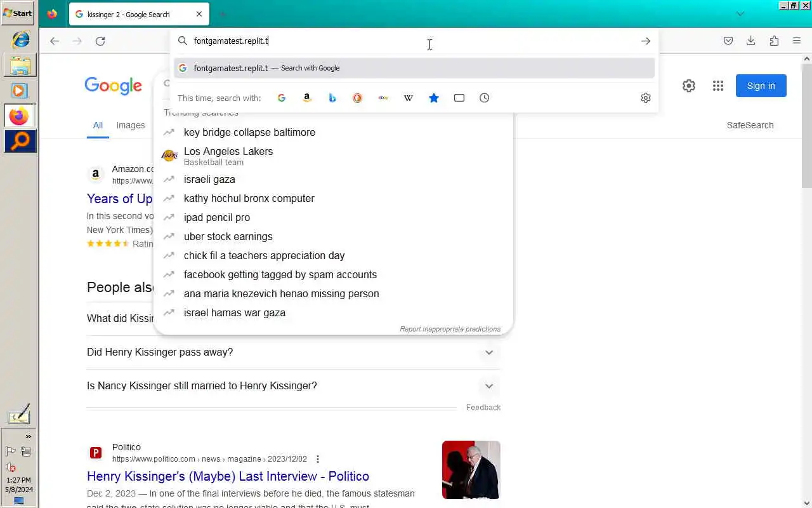Screen dimensions: 812x508
Task: Open media player taskbar icon
Action: click(x=20, y=91)
